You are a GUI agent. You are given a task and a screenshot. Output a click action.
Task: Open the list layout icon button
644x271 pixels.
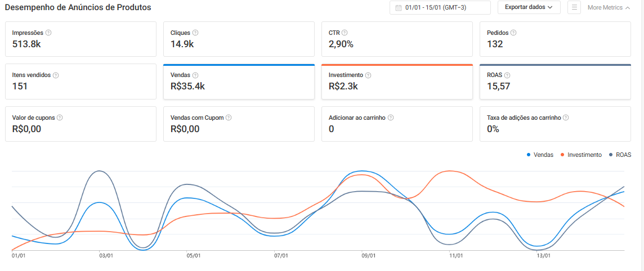point(574,7)
